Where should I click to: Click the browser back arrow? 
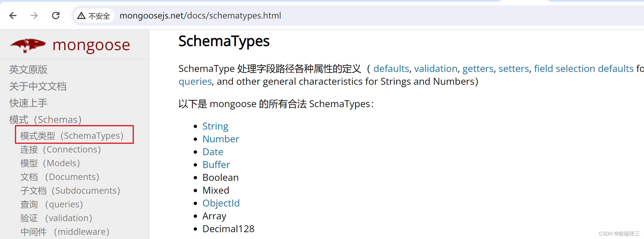13,16
